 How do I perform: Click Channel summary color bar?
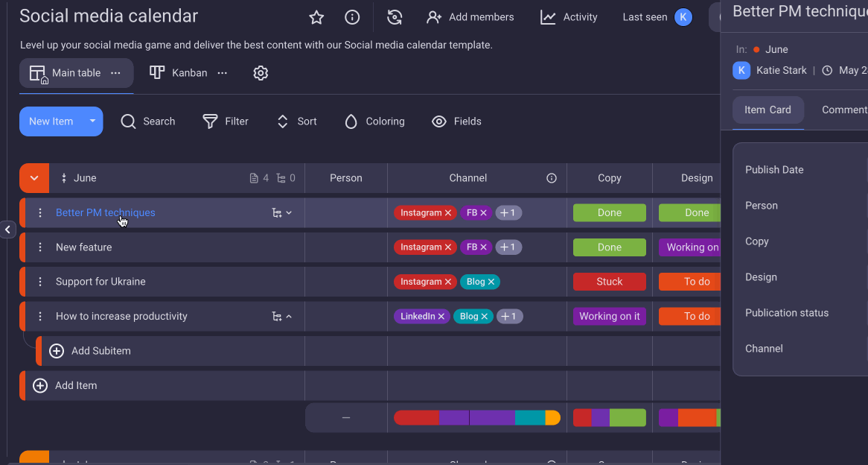coord(477,417)
